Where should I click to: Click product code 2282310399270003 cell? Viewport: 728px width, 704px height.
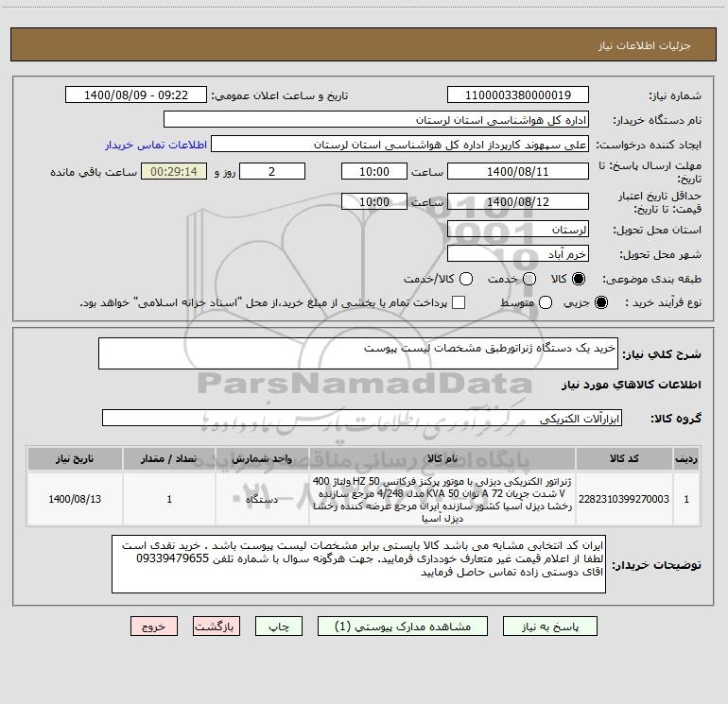tap(624, 499)
